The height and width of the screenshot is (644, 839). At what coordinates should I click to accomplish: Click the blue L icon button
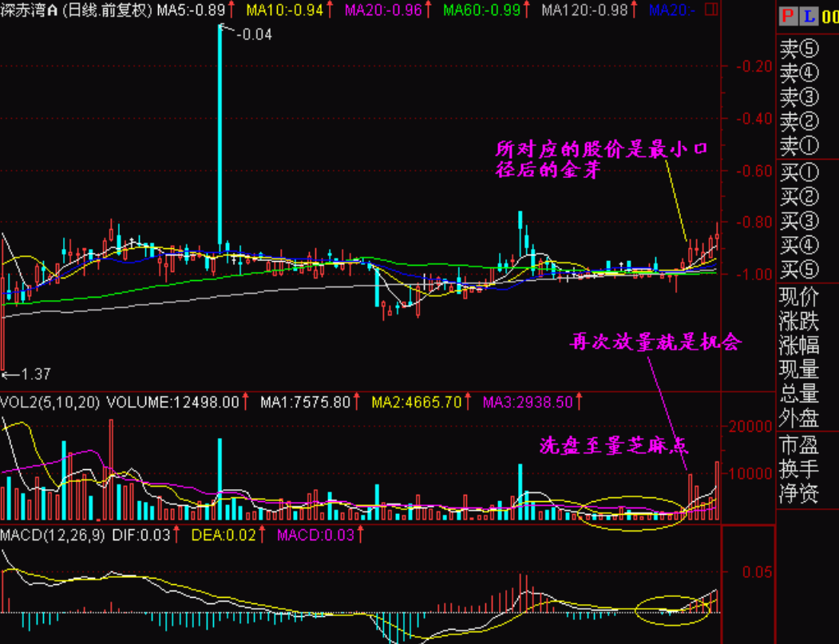coord(808,16)
